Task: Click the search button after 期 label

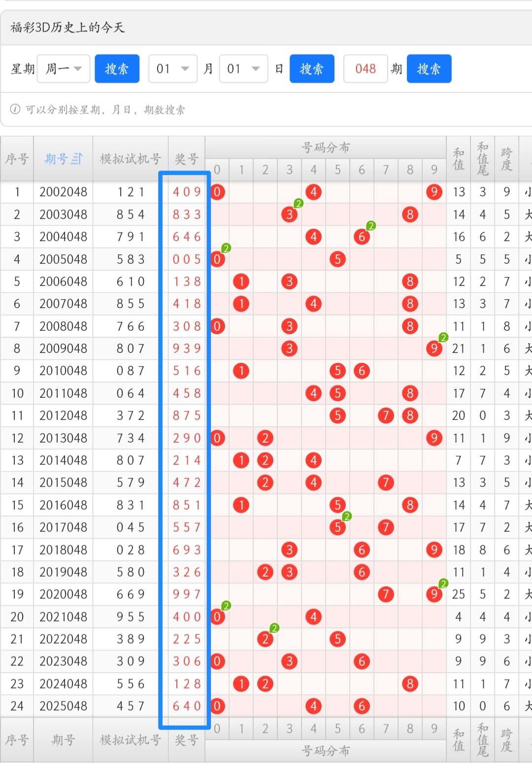Action: tap(429, 69)
